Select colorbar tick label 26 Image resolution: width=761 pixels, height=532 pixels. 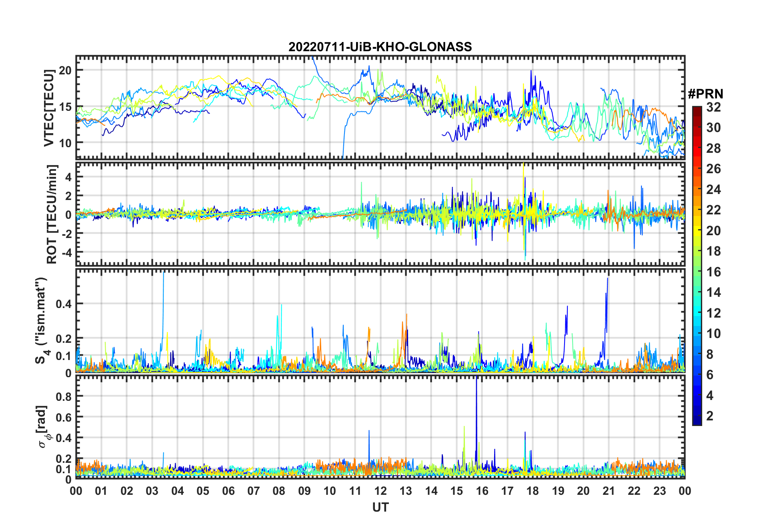[713, 169]
